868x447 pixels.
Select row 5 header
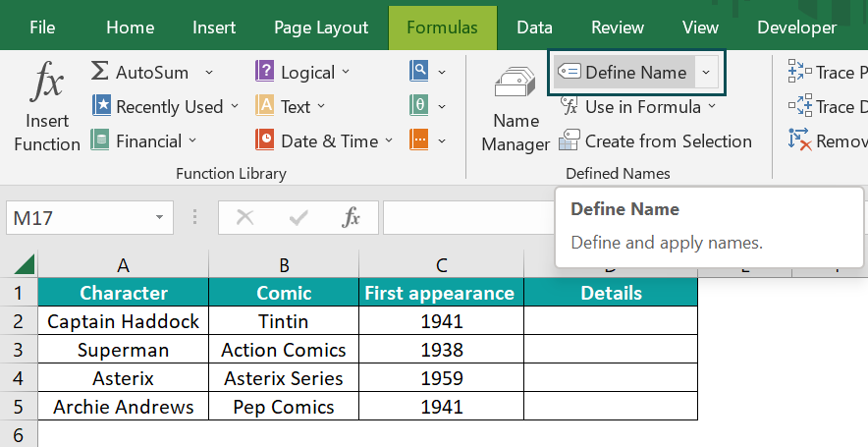[19, 407]
